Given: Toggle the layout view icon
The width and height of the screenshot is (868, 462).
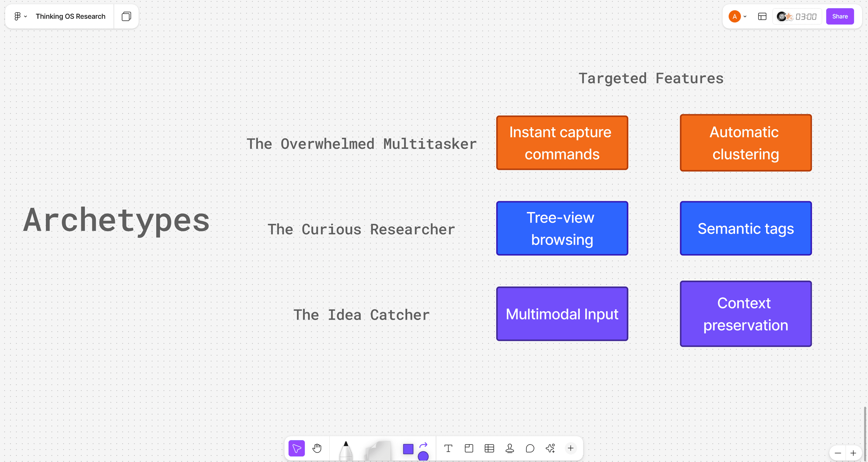Looking at the screenshot, I should click(762, 16).
